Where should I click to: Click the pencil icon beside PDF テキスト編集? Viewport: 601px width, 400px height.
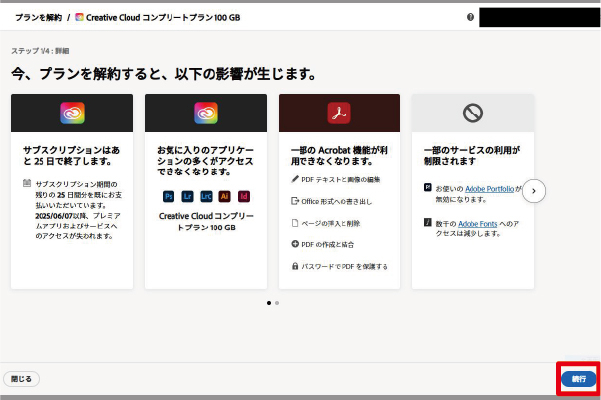tap(295, 179)
